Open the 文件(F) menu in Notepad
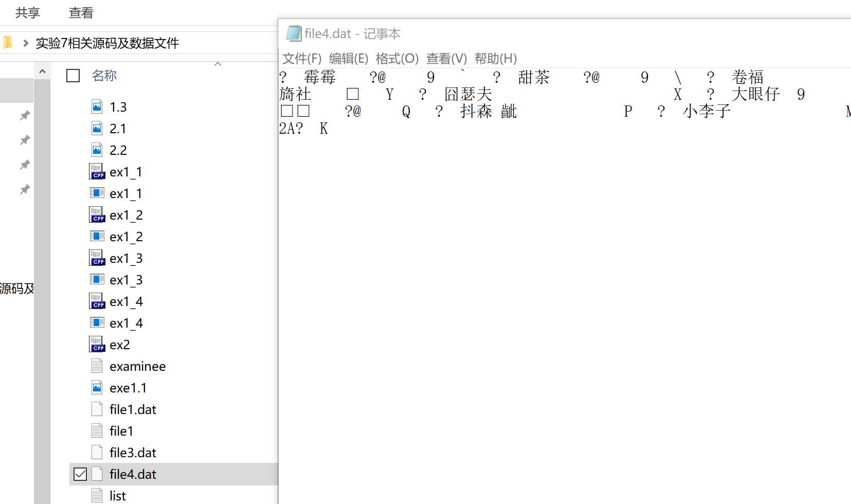 (x=302, y=59)
